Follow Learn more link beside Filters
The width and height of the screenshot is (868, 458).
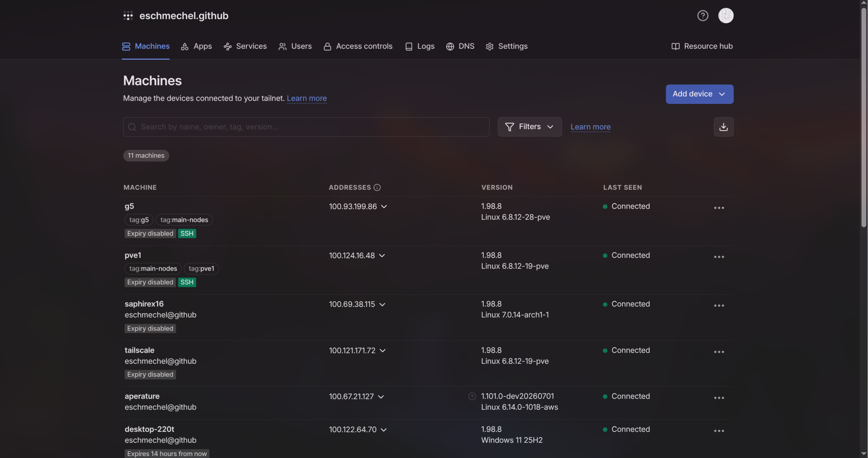tap(590, 127)
